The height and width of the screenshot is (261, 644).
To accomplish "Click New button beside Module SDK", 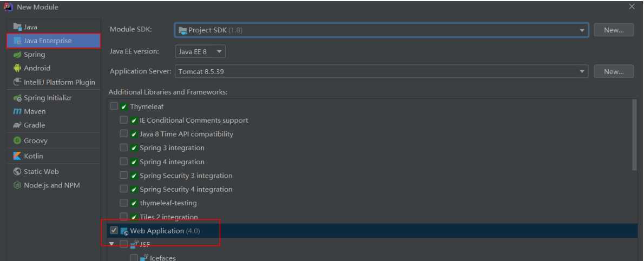I will 614,30.
